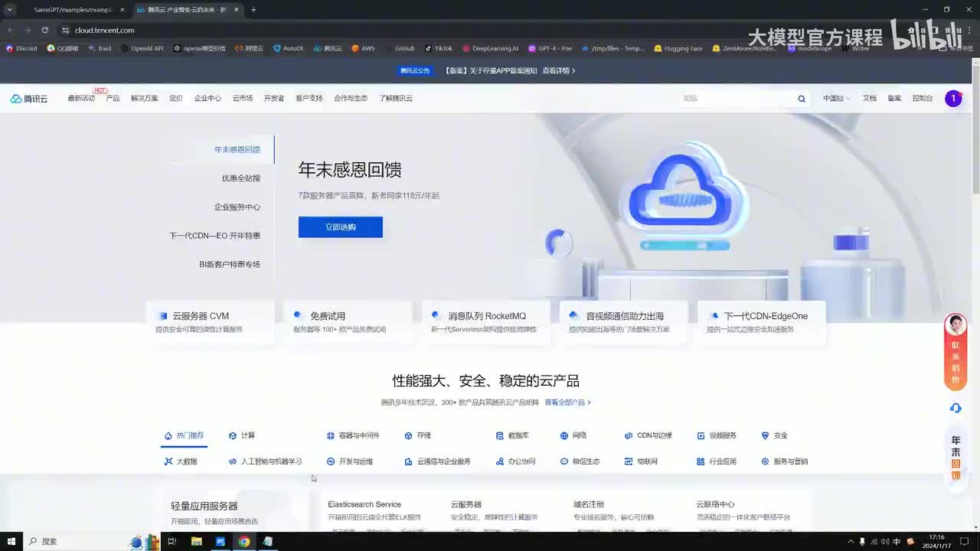
Task: Select the 微信生态 category icon
Action: (564, 461)
